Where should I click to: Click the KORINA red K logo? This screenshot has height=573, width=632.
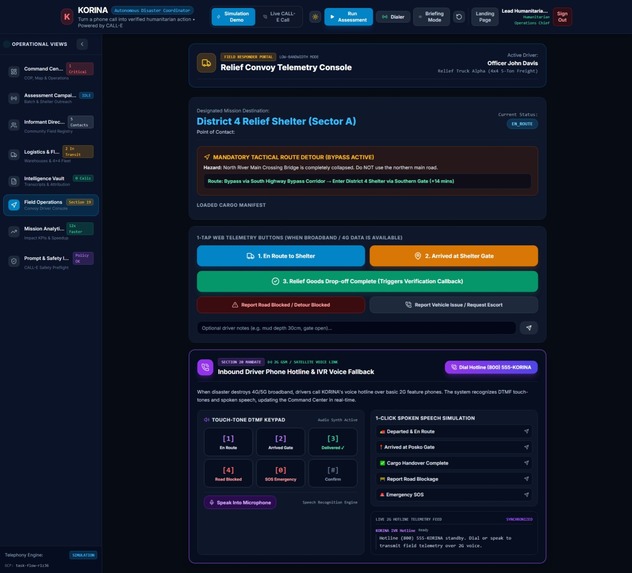point(67,17)
